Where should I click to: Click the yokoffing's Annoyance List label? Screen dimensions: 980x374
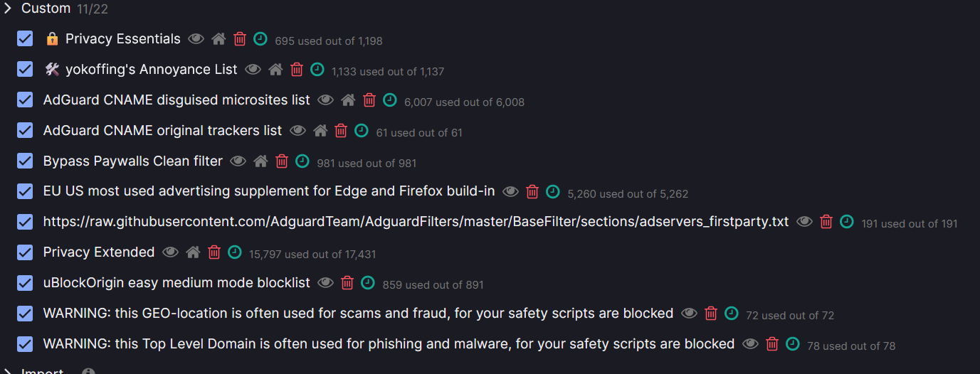click(x=151, y=70)
